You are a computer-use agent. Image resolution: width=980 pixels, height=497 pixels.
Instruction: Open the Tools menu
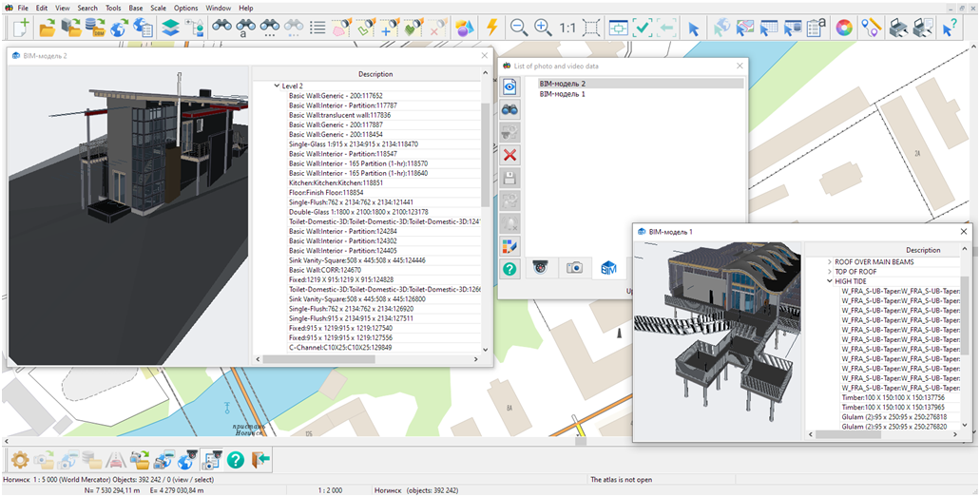click(113, 8)
